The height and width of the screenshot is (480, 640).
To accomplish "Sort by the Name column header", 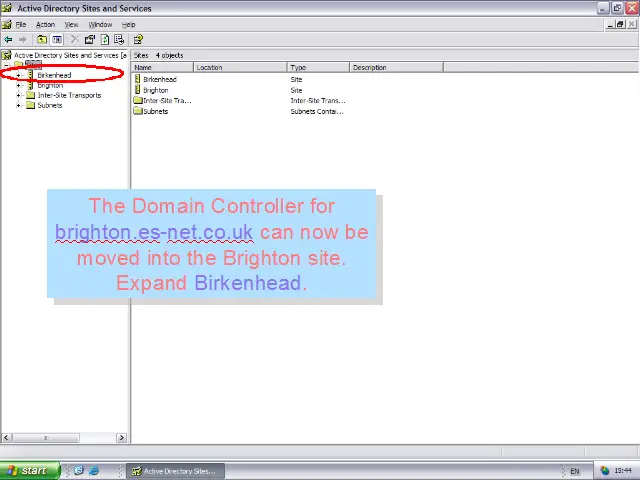I will tap(162, 67).
